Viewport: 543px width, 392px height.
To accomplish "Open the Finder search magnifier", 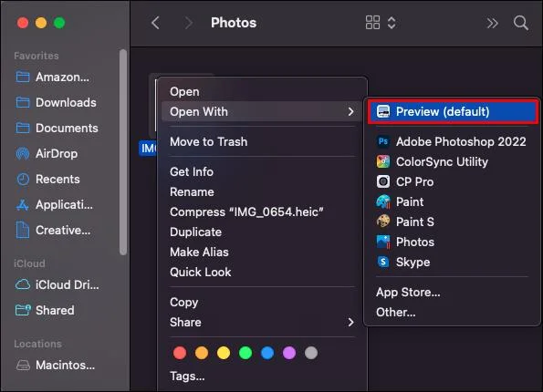I will click(520, 23).
